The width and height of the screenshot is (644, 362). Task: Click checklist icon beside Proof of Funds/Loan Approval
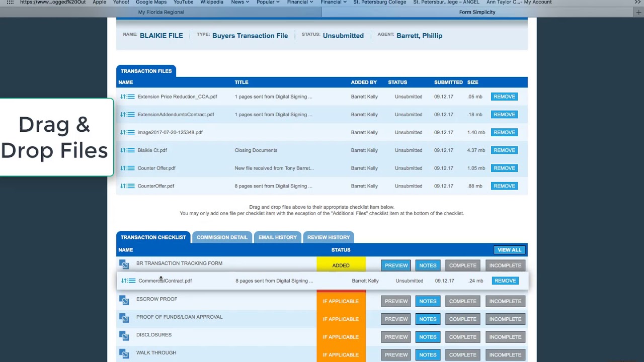coord(124,318)
